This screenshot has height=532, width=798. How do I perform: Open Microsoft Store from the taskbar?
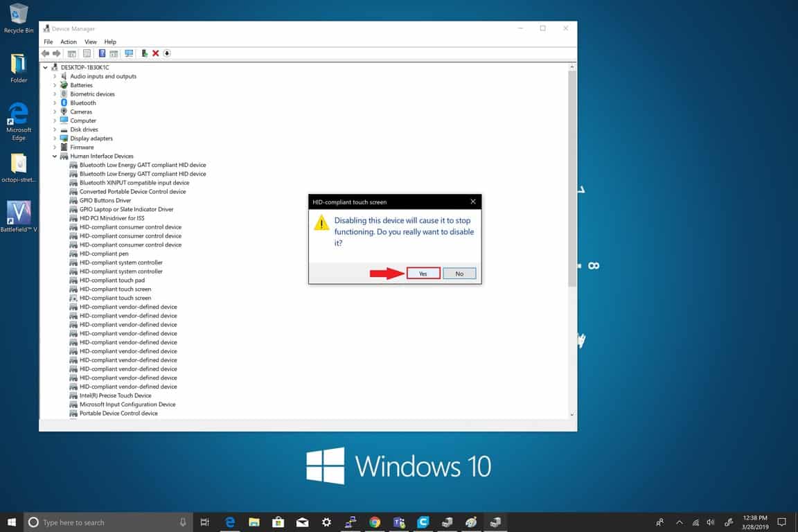278,522
